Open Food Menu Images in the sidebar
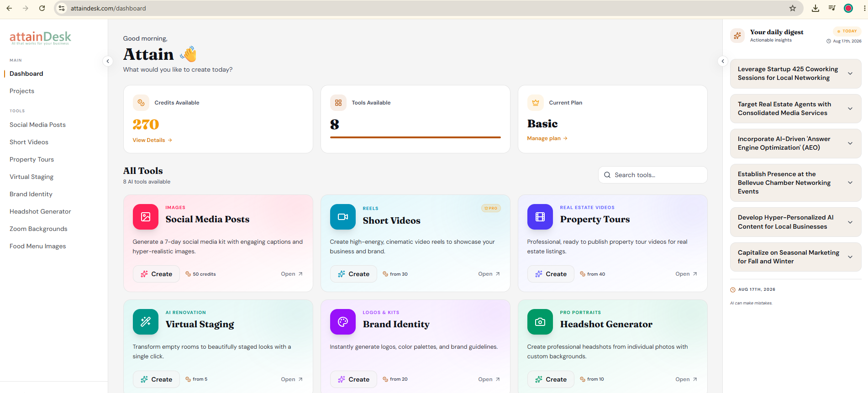868x393 pixels. [x=37, y=246]
